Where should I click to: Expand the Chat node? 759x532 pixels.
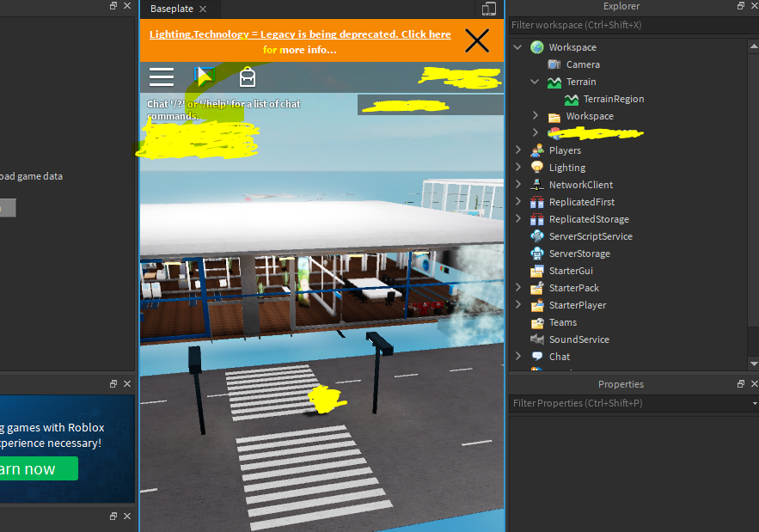point(518,356)
